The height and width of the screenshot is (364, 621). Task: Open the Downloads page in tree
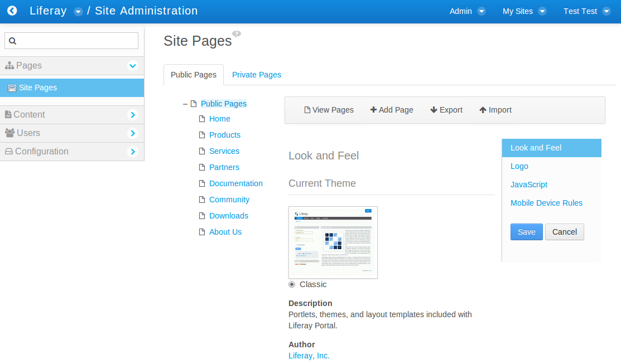coord(229,216)
